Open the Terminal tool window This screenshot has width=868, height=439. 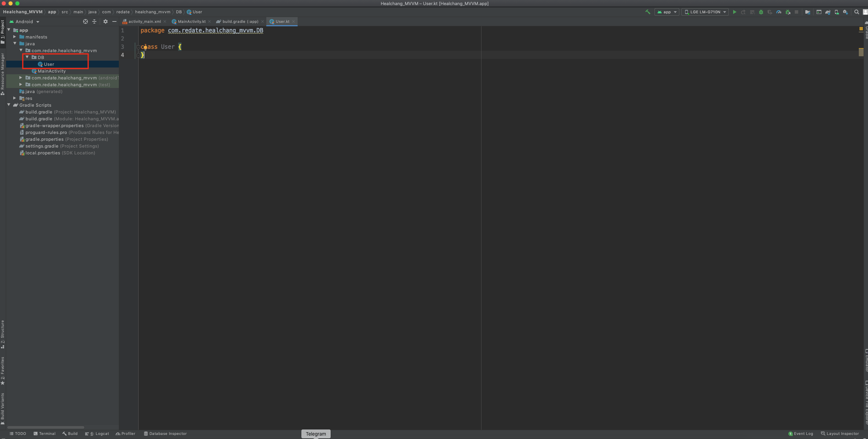click(x=45, y=434)
